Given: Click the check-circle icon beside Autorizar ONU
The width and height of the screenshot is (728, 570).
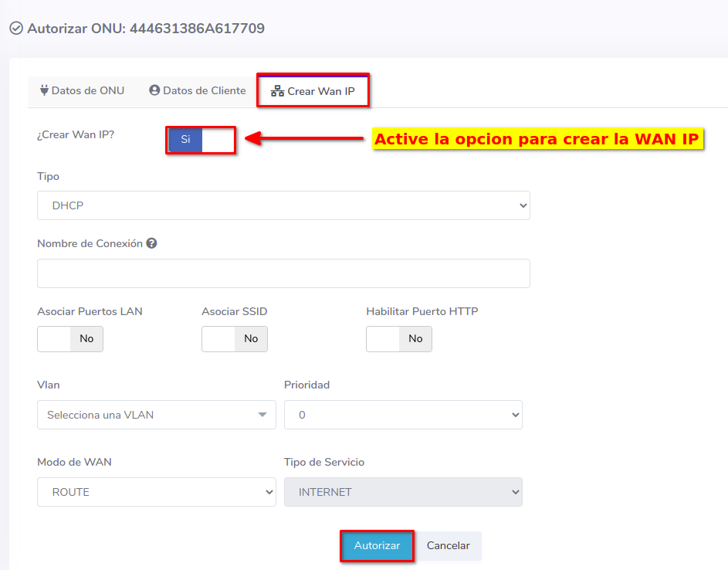Looking at the screenshot, I should click(x=16, y=29).
